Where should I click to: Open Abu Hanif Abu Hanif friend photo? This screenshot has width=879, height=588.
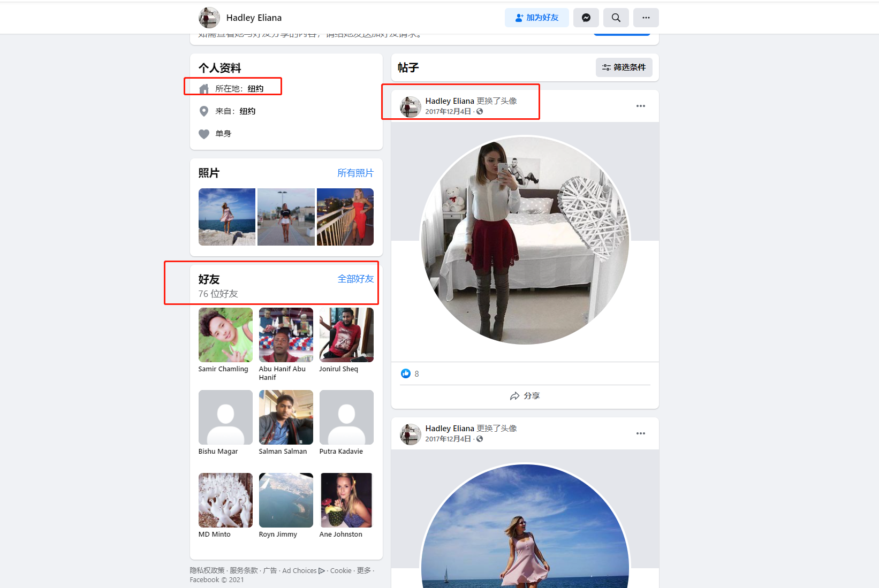tap(286, 335)
